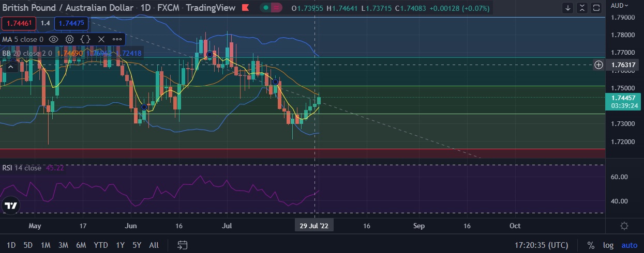644x253 pixels.
Task: Click the BB 20 close 2 0 indicator legend
Action: pyautogui.click(x=26, y=53)
